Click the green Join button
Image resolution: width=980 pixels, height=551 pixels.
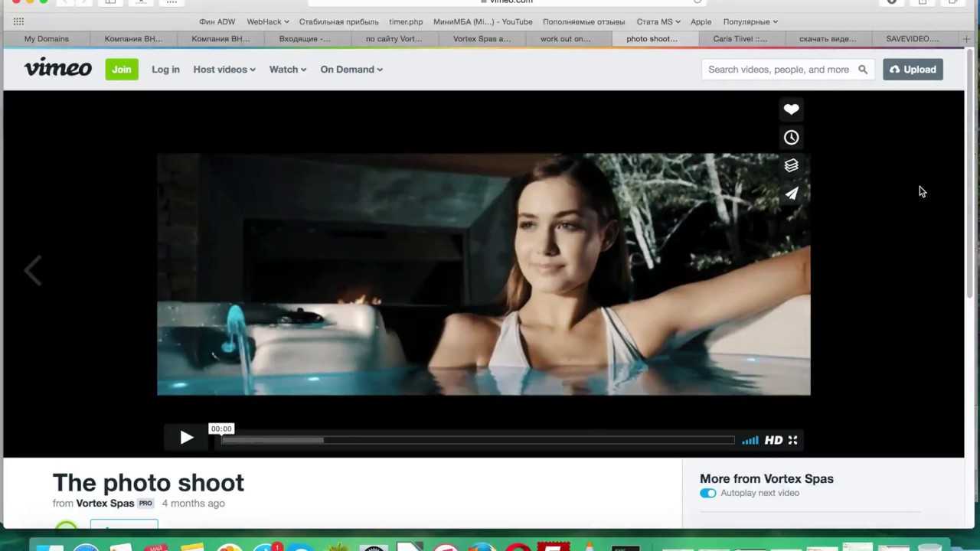(122, 70)
